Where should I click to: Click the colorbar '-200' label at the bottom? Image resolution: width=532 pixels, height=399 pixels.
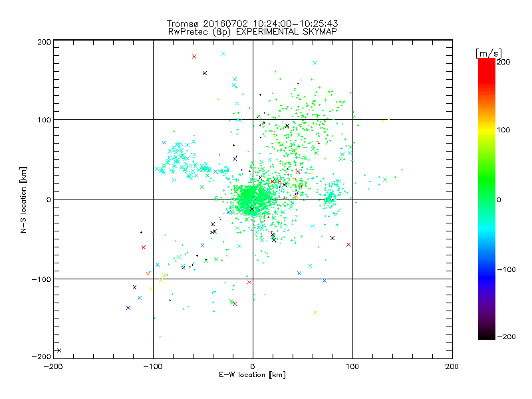pyautogui.click(x=507, y=336)
